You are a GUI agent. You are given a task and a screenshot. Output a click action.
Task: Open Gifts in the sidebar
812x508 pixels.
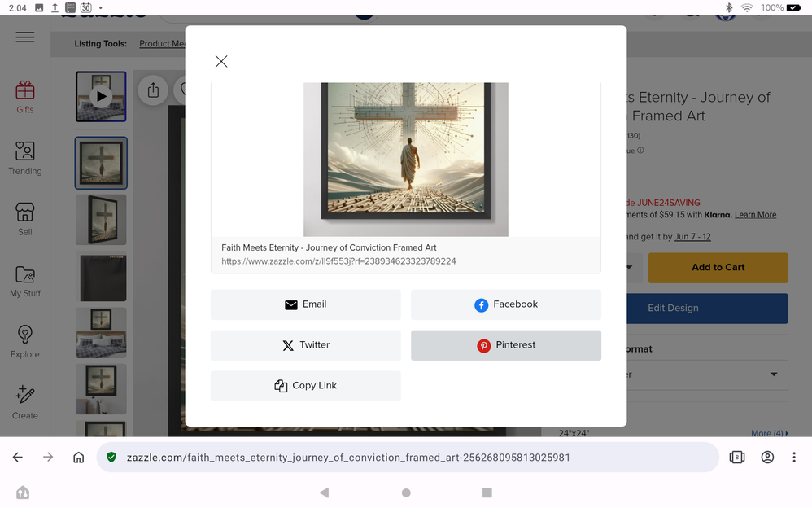click(25, 97)
